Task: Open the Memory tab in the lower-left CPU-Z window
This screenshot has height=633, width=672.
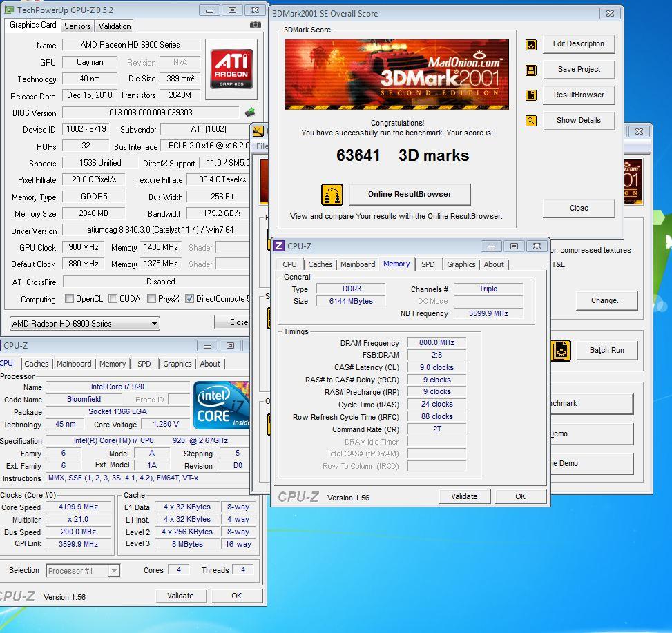Action: pos(113,364)
